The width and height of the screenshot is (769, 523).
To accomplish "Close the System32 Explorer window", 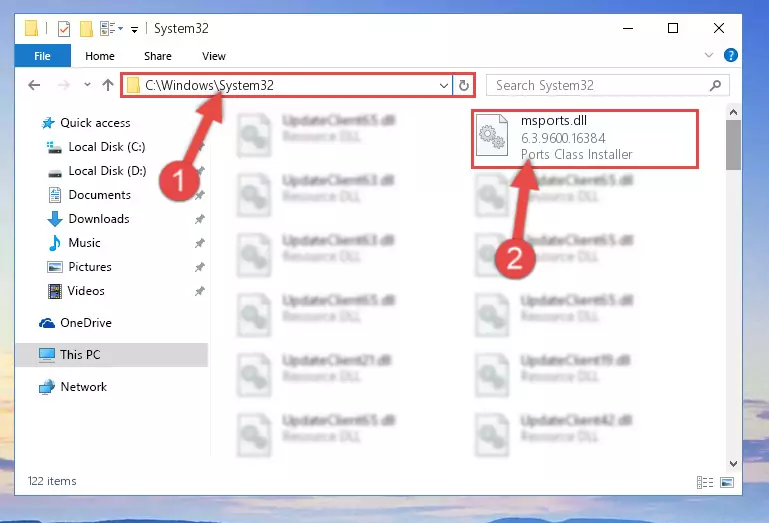I will [x=718, y=28].
